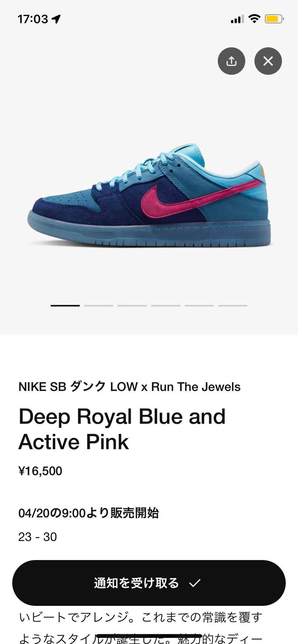298x644 pixels.
Task: Tap the ¥16,500 price label
Action: click(x=40, y=471)
